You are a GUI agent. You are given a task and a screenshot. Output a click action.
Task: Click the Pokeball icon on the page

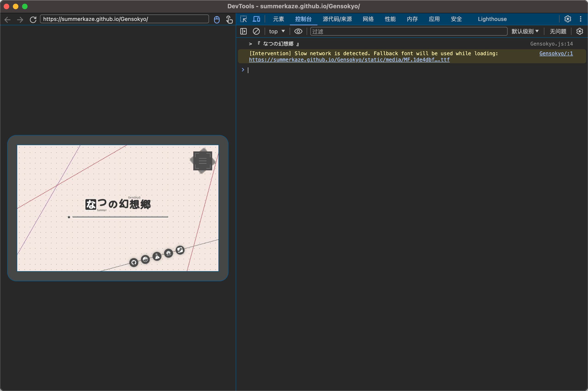[x=145, y=259]
